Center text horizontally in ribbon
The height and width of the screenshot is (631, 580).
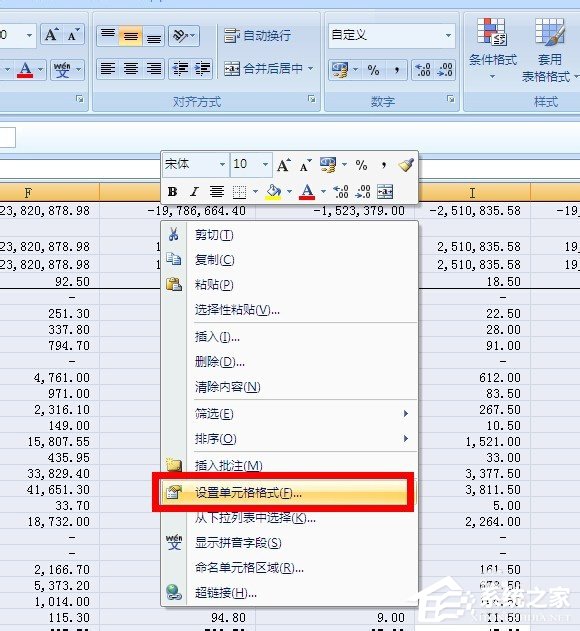(130, 69)
